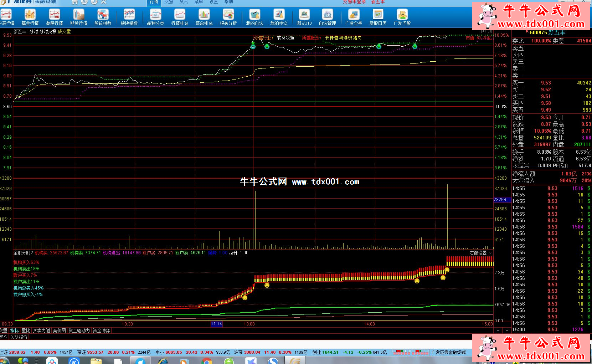The width and height of the screenshot is (592, 364).
Task: Open 期货行情 toolbar icon
Action: [x=78, y=17]
